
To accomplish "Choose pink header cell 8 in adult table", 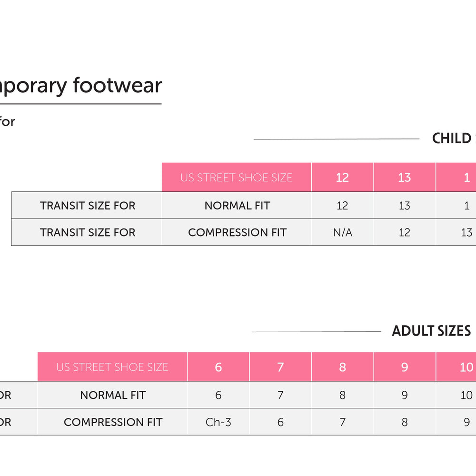I will (342, 367).
